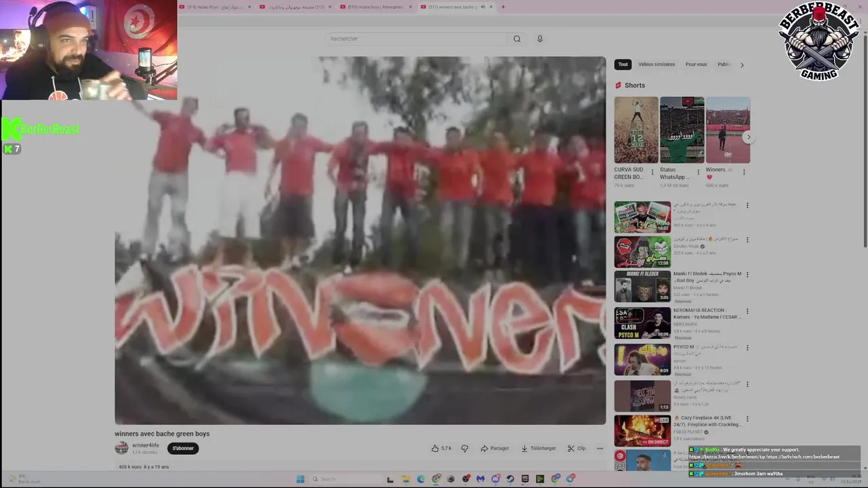This screenshot has width=868, height=488.
Task: Select the Vidéos similaires filter chip
Action: [656, 64]
